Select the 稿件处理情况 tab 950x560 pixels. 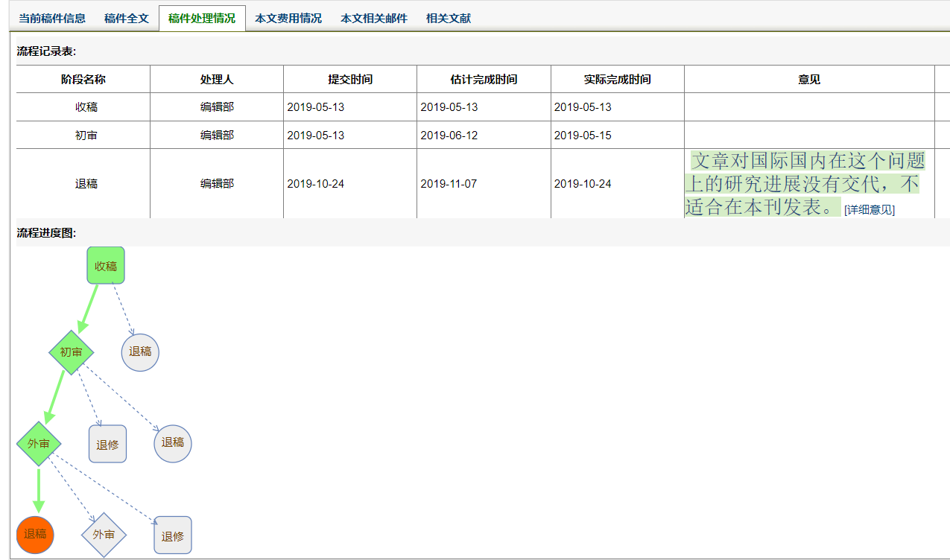click(202, 19)
